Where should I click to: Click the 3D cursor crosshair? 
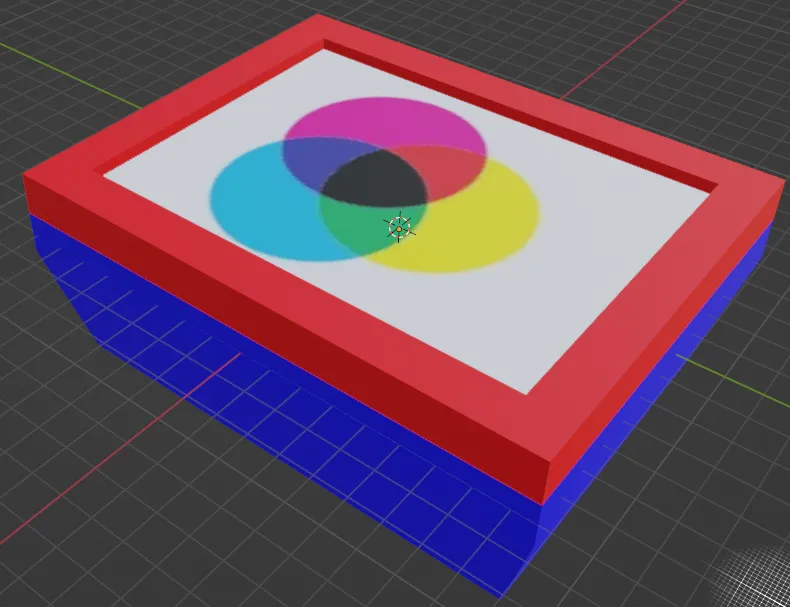click(399, 229)
